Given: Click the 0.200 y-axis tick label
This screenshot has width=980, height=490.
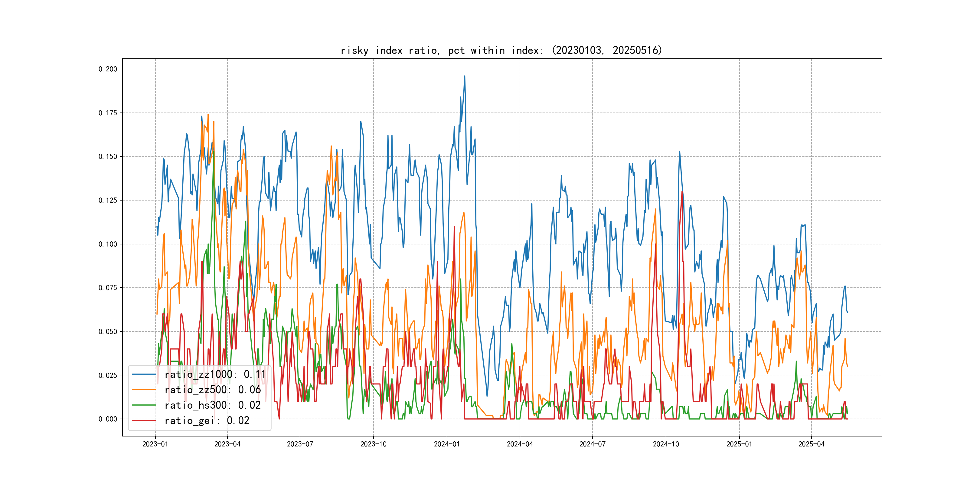Looking at the screenshot, I should click(108, 69).
